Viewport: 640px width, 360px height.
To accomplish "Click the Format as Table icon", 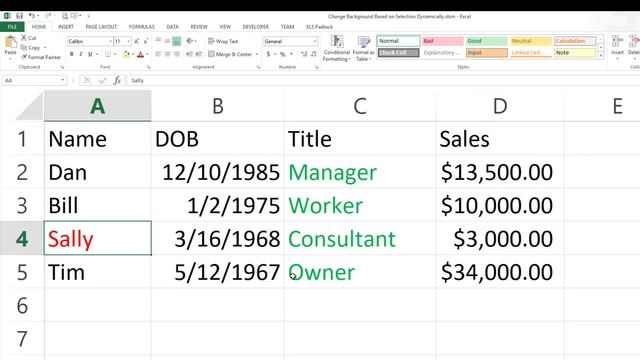I will pos(363,48).
